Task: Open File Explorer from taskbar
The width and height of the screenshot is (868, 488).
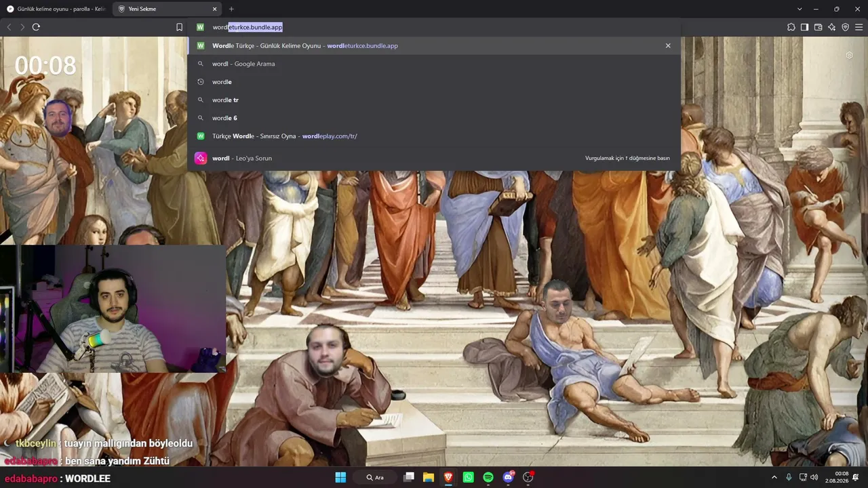Action: tap(429, 477)
